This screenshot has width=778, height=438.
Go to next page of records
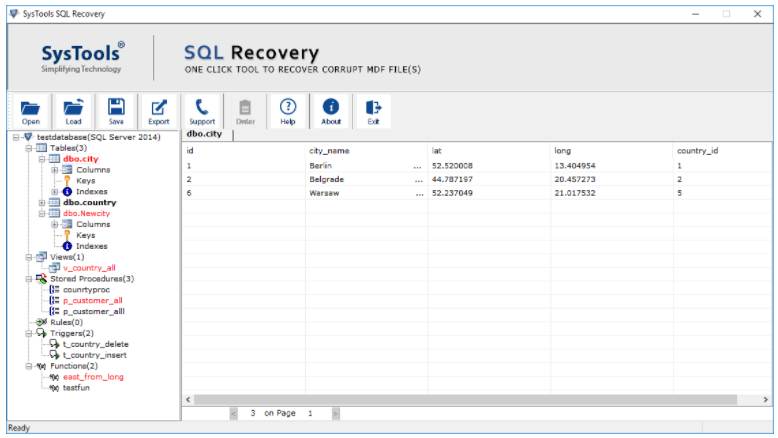coord(336,413)
